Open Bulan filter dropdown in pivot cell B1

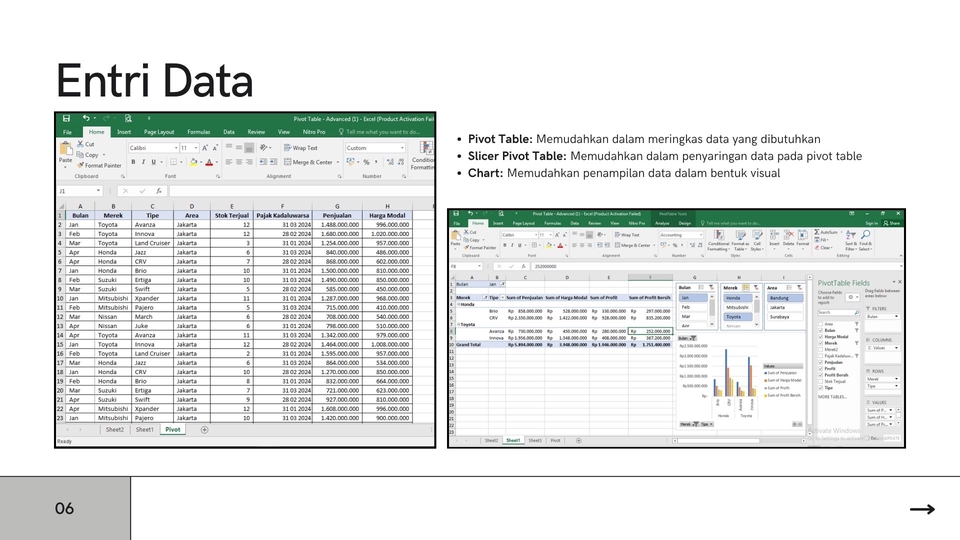(x=503, y=284)
